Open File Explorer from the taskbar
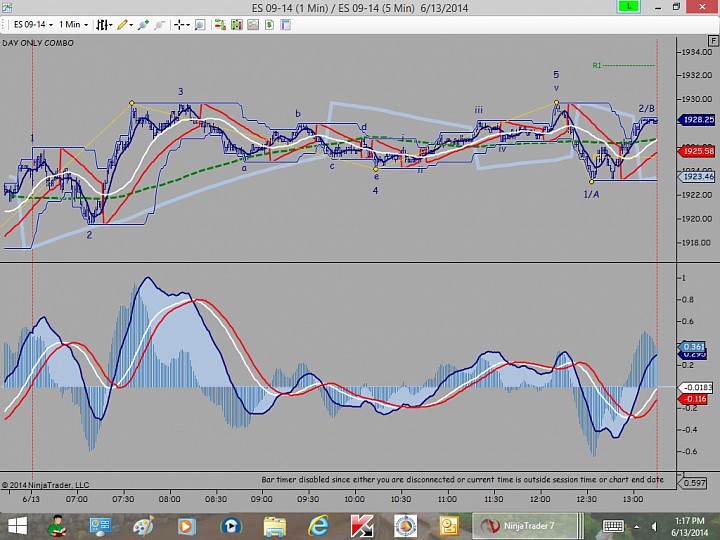Screen dimensions: 720x540 point(275,526)
